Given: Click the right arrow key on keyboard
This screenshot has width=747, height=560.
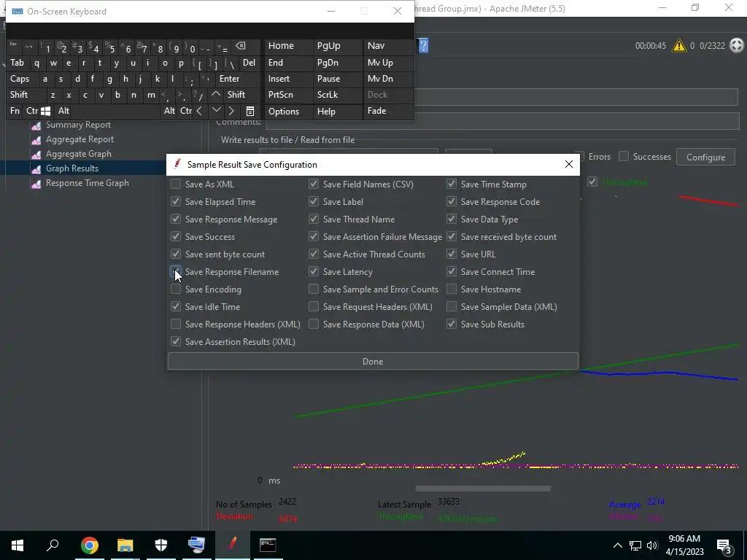Looking at the screenshot, I should click(x=231, y=111).
